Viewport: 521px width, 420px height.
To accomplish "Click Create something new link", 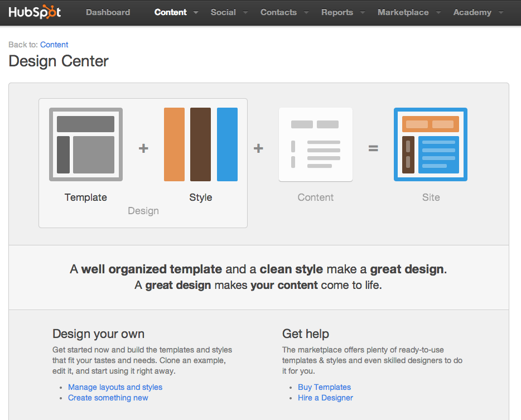I will tap(108, 398).
